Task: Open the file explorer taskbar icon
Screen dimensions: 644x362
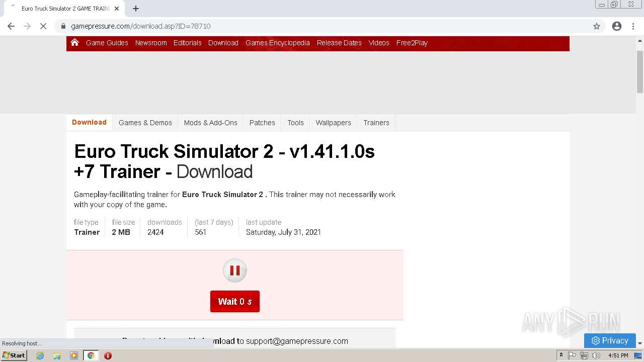Action: [57, 355]
